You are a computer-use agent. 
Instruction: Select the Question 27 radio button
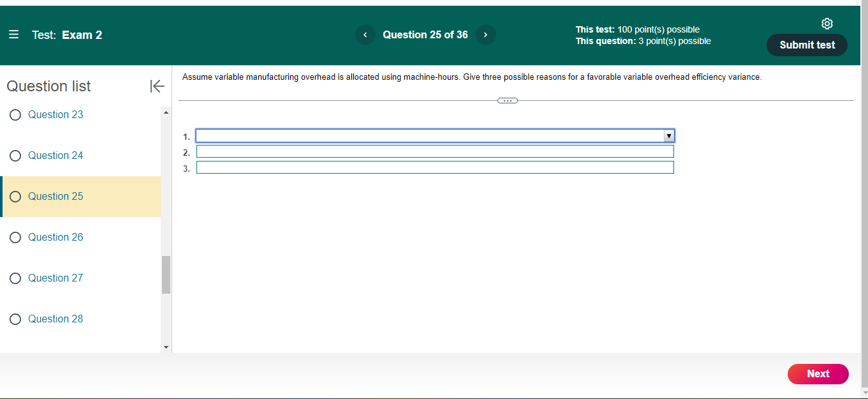click(x=15, y=278)
